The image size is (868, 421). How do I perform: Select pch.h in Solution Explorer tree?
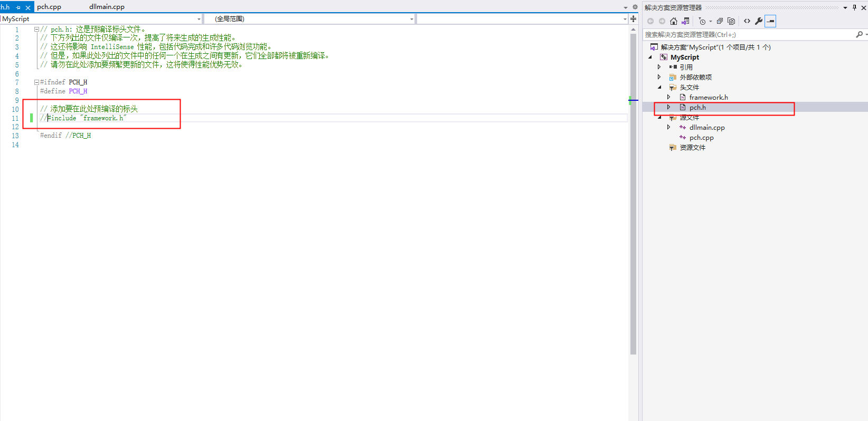(697, 107)
